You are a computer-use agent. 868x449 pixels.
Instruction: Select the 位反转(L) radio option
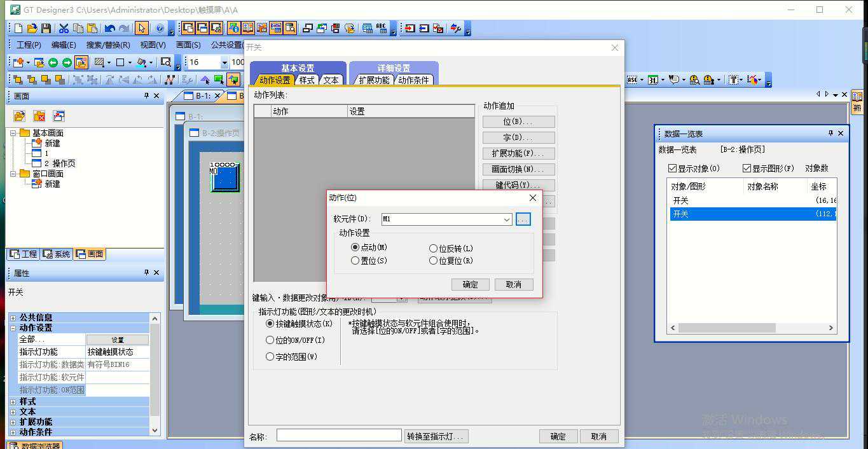[x=434, y=249]
